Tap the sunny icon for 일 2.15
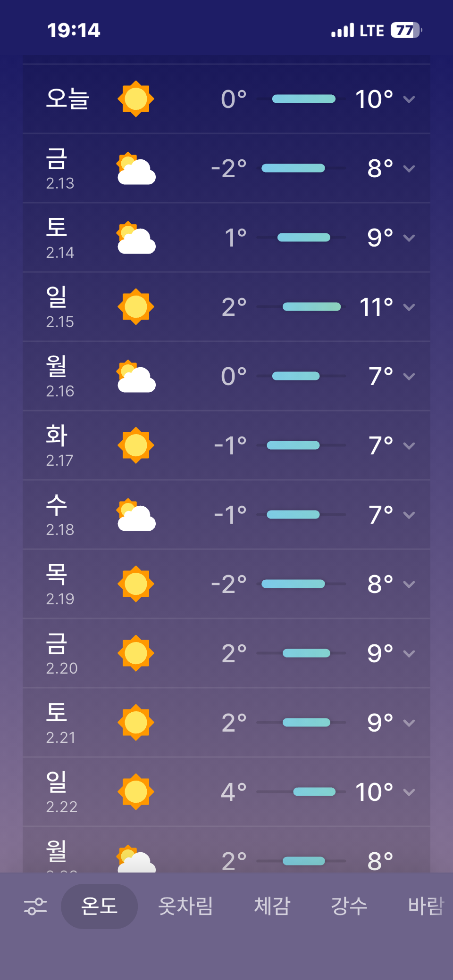 click(136, 307)
